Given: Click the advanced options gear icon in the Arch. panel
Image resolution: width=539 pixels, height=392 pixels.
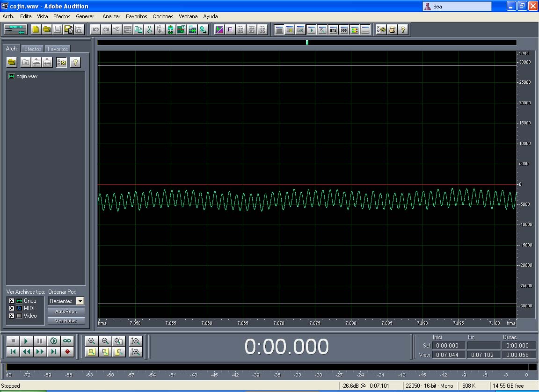Looking at the screenshot, I should tap(62, 62).
